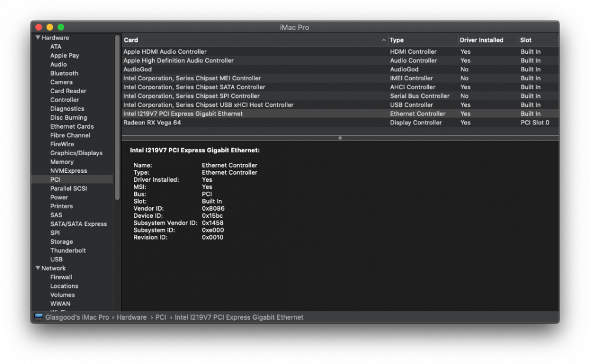The image size is (590, 364).
Task: Select Firewall under Network
Action: pyautogui.click(x=61, y=277)
